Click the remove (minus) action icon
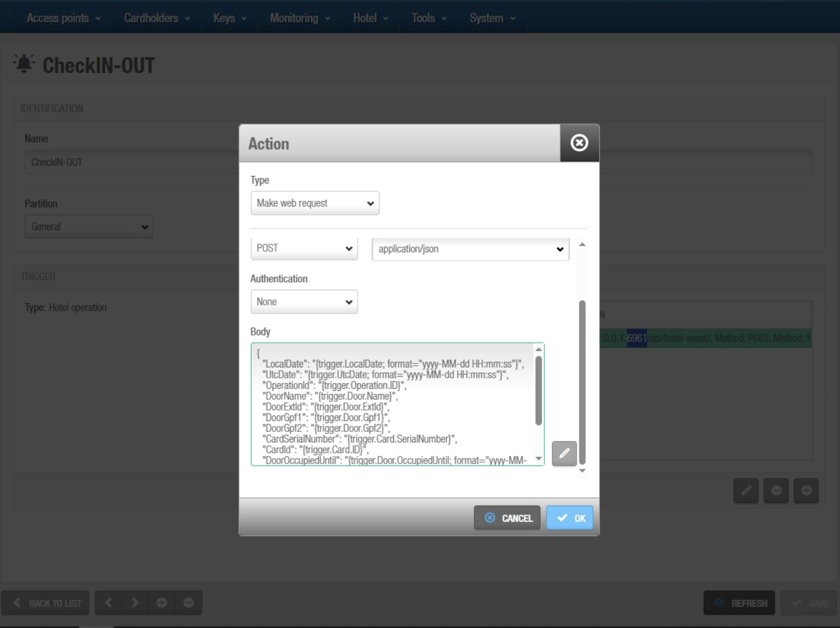840x628 pixels. 776,491
